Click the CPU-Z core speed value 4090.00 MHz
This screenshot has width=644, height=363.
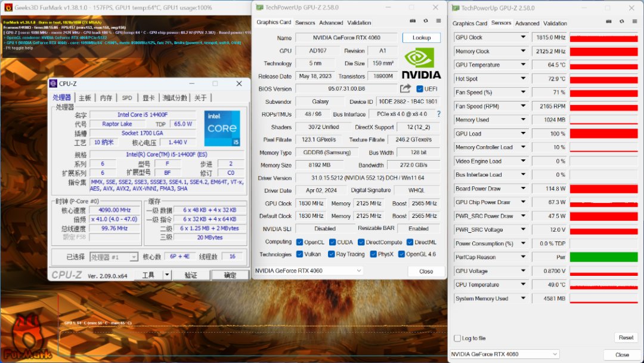click(x=114, y=210)
